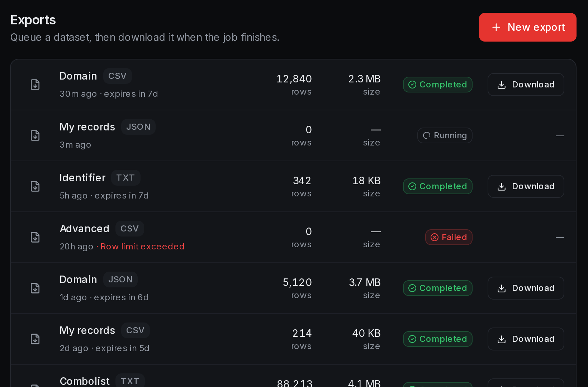
Task: Click Completed badge in Domain CSV row
Action: click(x=437, y=85)
